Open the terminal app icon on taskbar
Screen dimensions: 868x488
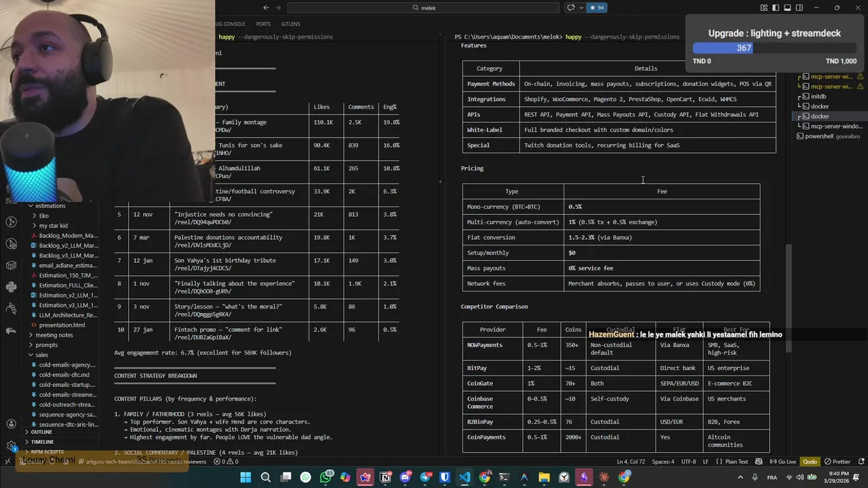(x=504, y=477)
